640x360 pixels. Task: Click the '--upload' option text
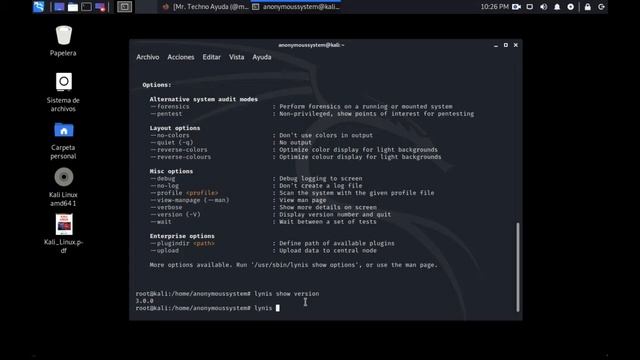164,251
